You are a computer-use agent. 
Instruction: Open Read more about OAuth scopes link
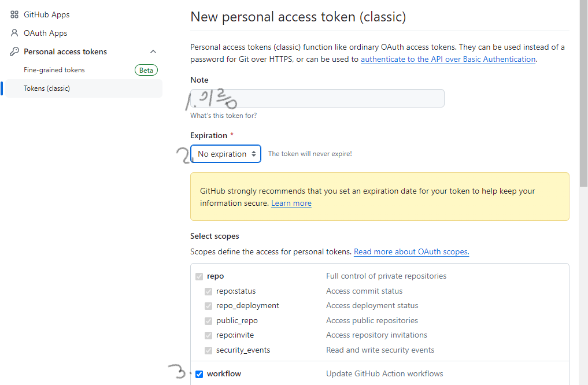click(412, 251)
